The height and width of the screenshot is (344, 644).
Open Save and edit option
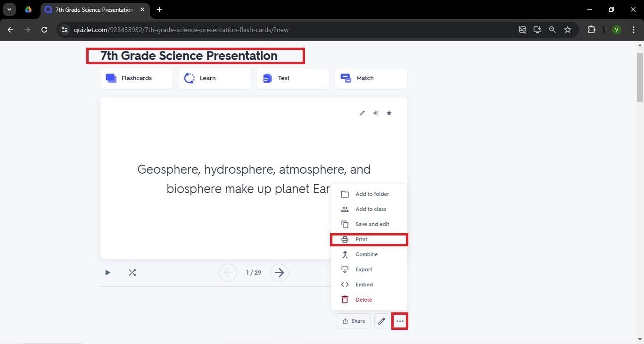pyautogui.click(x=372, y=224)
